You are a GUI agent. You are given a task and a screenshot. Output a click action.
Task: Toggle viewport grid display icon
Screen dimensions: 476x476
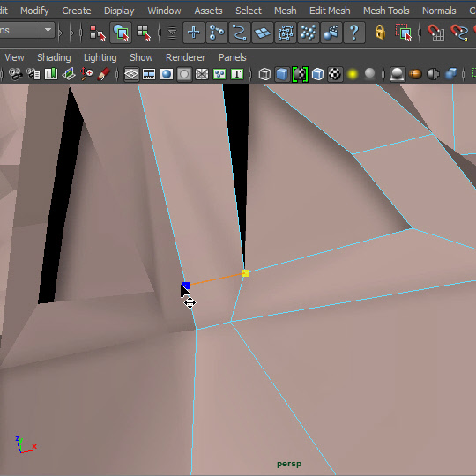[x=131, y=74]
